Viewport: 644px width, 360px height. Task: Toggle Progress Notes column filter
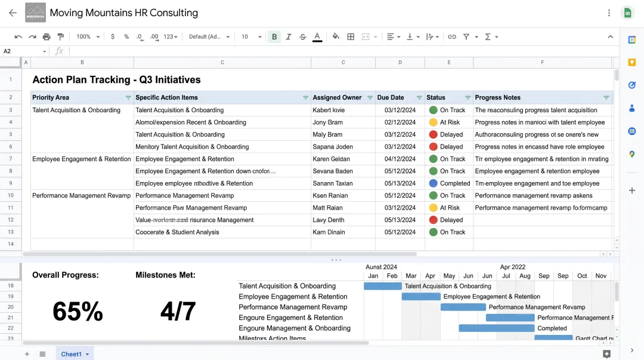pyautogui.click(x=606, y=98)
